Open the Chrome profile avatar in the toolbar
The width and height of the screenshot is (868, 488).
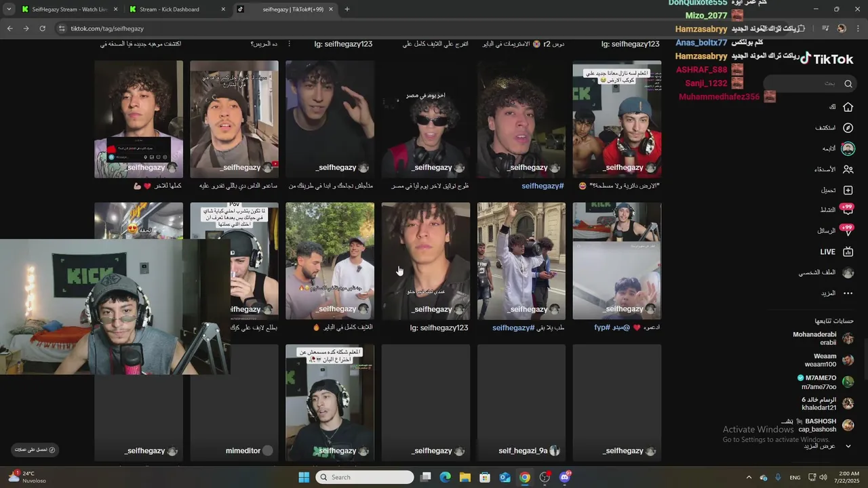click(x=842, y=28)
